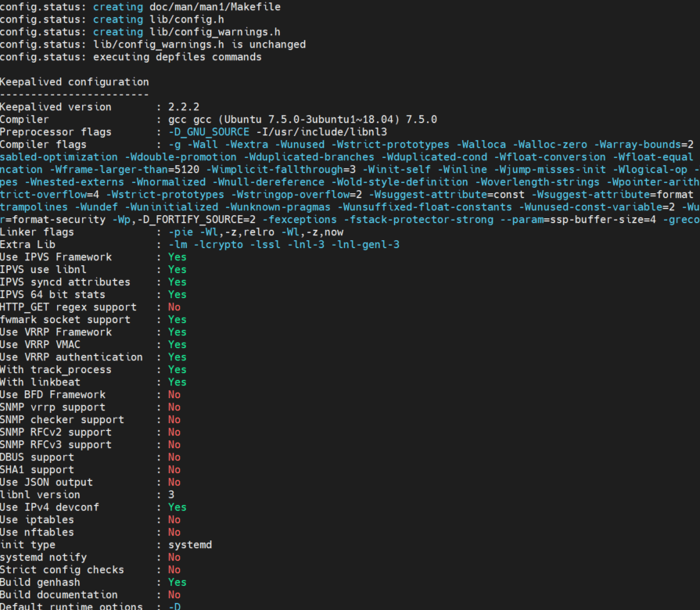Screen dimensions: 700x610
Task: Click No value for SNMP checker support
Action: point(174,419)
